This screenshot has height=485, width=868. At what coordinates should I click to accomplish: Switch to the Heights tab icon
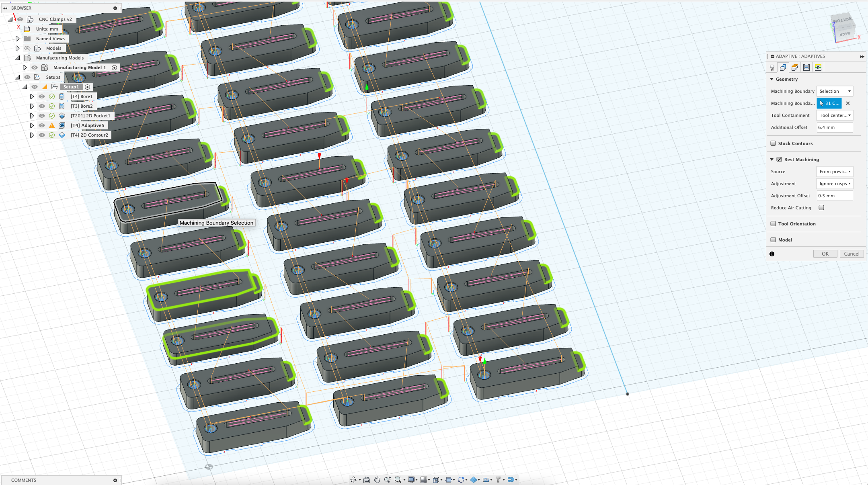pos(795,68)
